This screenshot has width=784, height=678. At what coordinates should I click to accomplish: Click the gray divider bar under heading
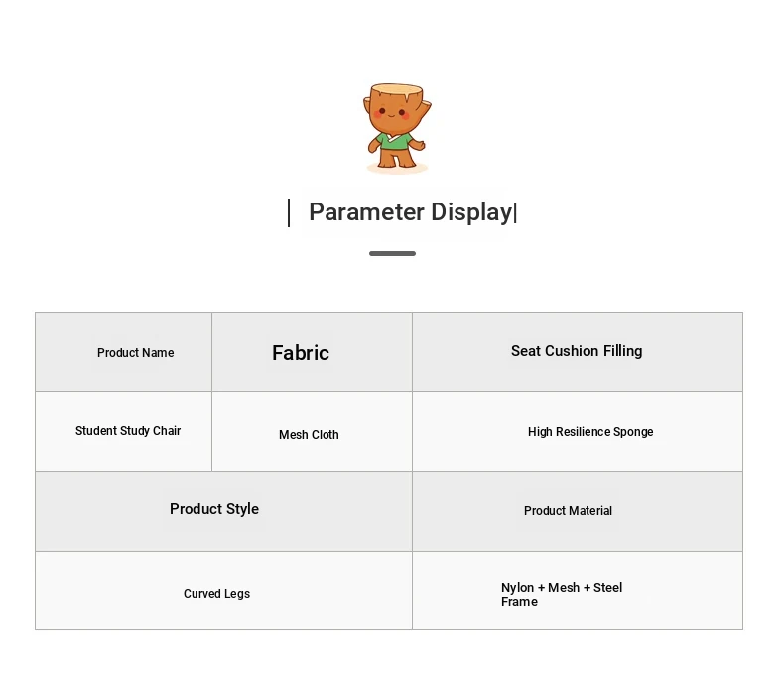[393, 253]
